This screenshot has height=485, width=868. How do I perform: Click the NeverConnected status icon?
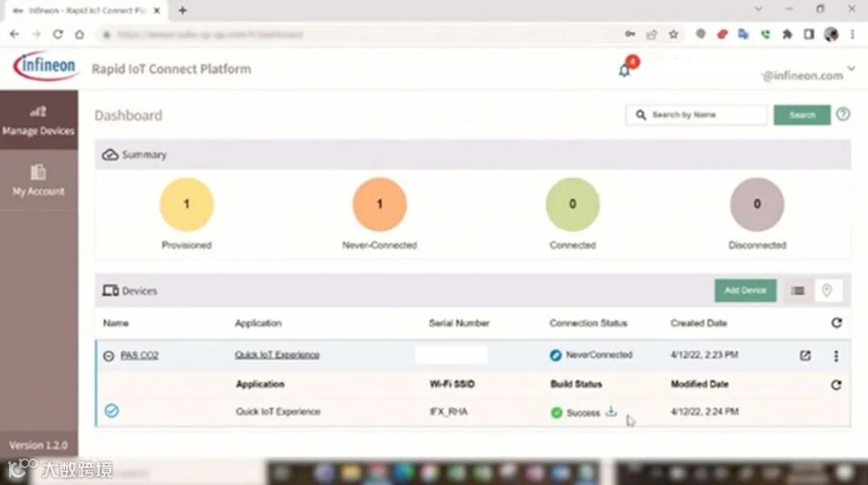(555, 355)
